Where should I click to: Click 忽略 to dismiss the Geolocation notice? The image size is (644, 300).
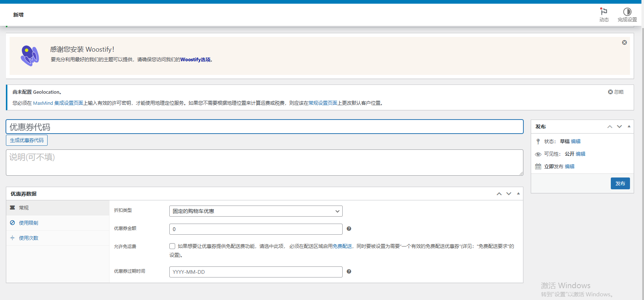pyautogui.click(x=616, y=92)
